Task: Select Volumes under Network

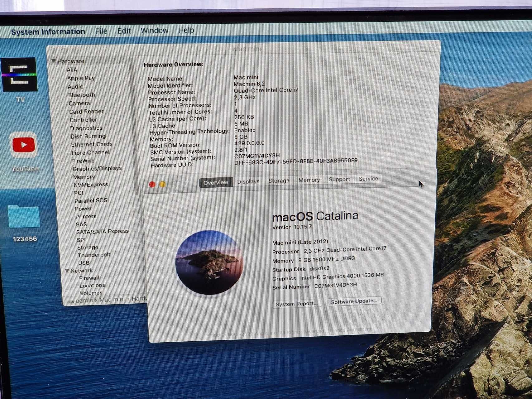Action: click(91, 293)
